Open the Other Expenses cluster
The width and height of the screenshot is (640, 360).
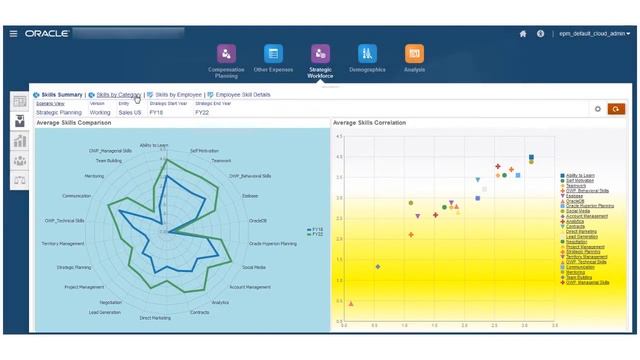click(x=273, y=59)
